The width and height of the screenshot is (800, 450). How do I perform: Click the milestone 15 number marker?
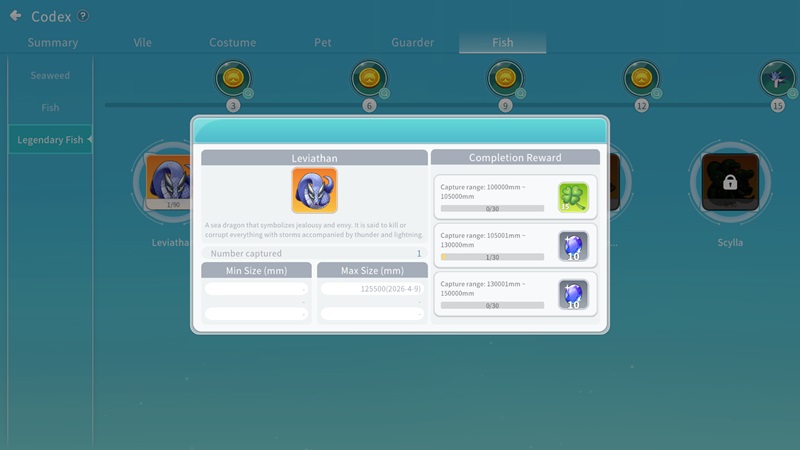click(x=778, y=106)
